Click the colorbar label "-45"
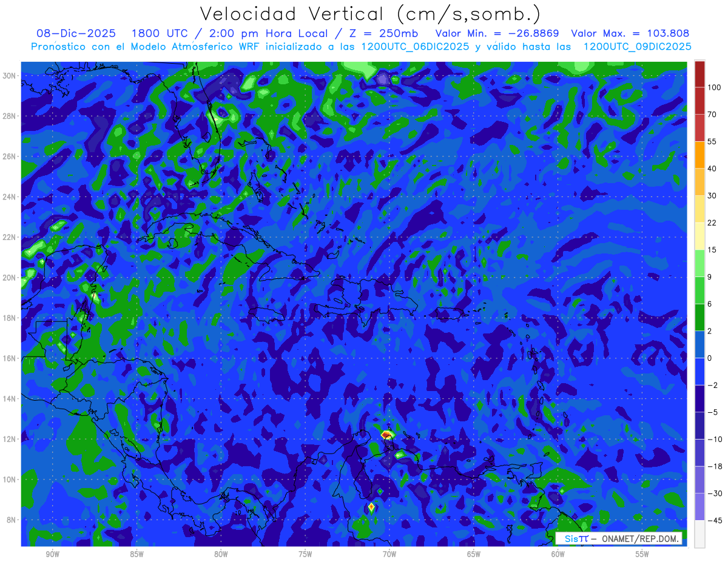This screenshot has height=562, width=728. tap(714, 521)
